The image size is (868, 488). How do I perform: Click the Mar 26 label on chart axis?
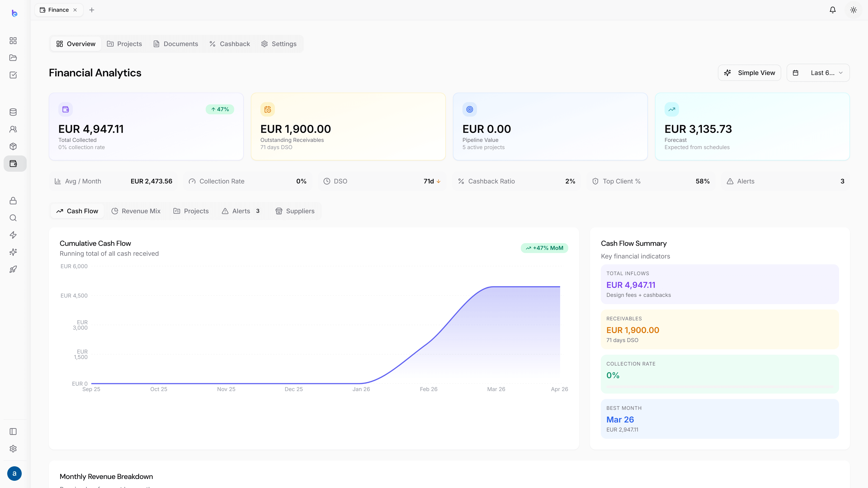pyautogui.click(x=496, y=389)
